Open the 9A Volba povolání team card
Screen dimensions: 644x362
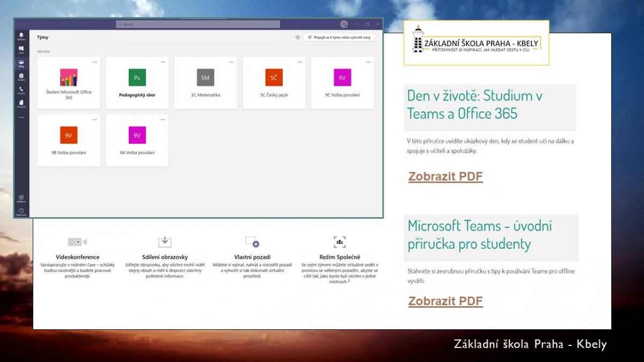click(137, 141)
